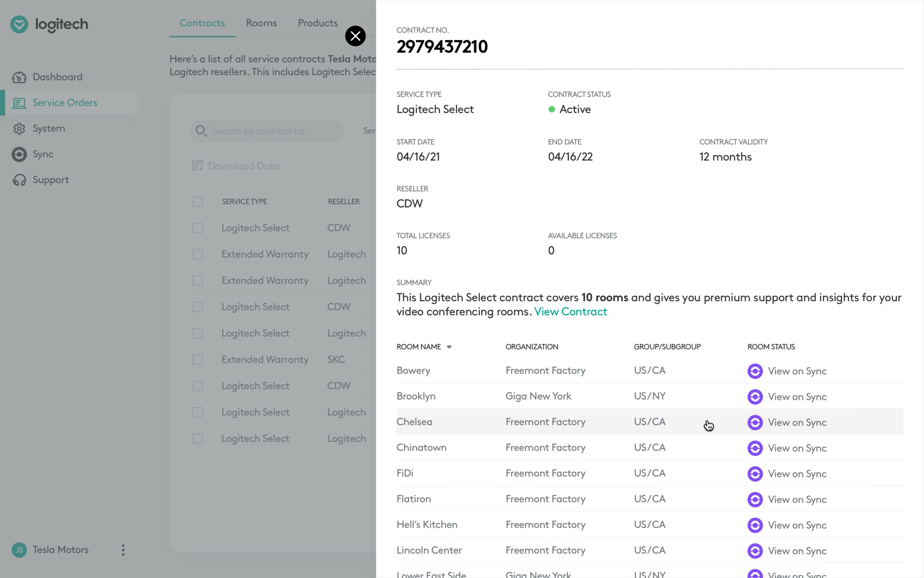This screenshot has width=924, height=578.
Task: Toggle the select-all checkbox in table header
Action: (197, 202)
